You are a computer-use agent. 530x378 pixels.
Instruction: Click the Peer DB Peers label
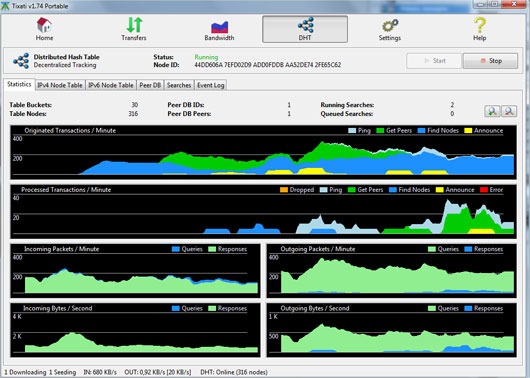coord(189,114)
